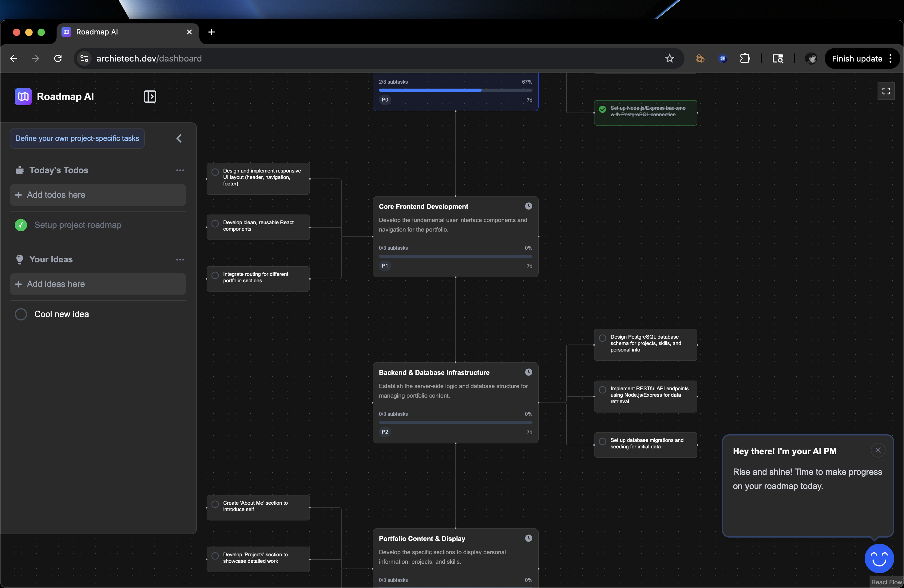Image resolution: width=904 pixels, height=588 pixels.
Task: Click the sidebar panel toggle icon
Action: [150, 97]
